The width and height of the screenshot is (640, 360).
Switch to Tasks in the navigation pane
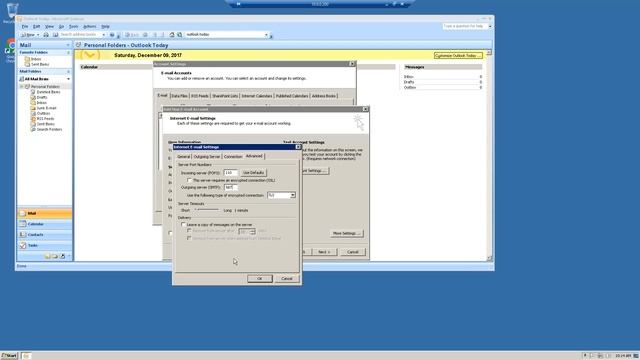click(x=44, y=245)
